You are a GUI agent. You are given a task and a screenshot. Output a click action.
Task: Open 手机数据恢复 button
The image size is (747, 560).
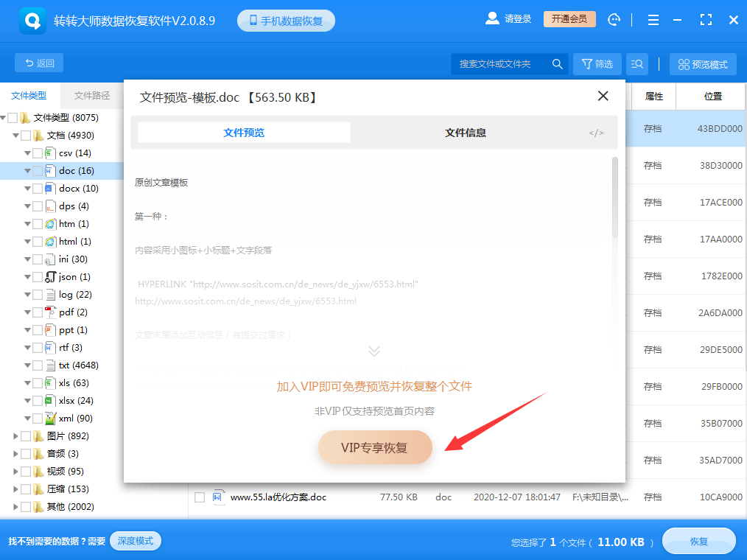pyautogui.click(x=286, y=21)
